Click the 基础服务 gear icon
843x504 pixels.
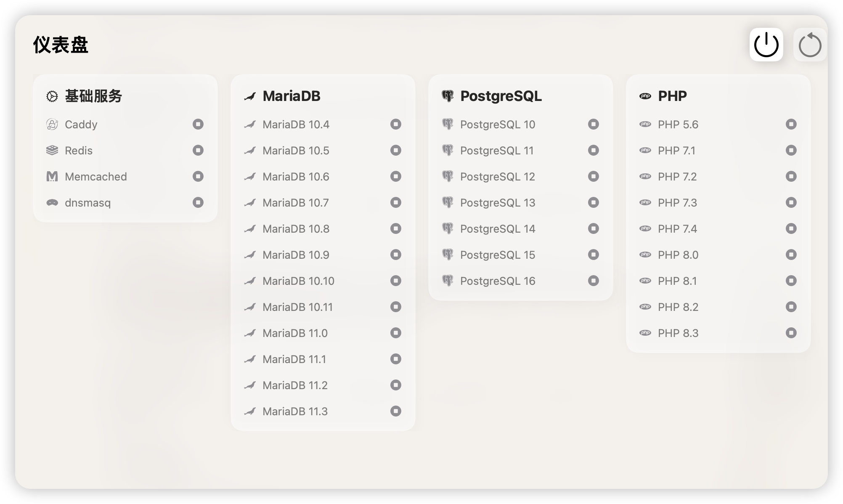pos(52,96)
